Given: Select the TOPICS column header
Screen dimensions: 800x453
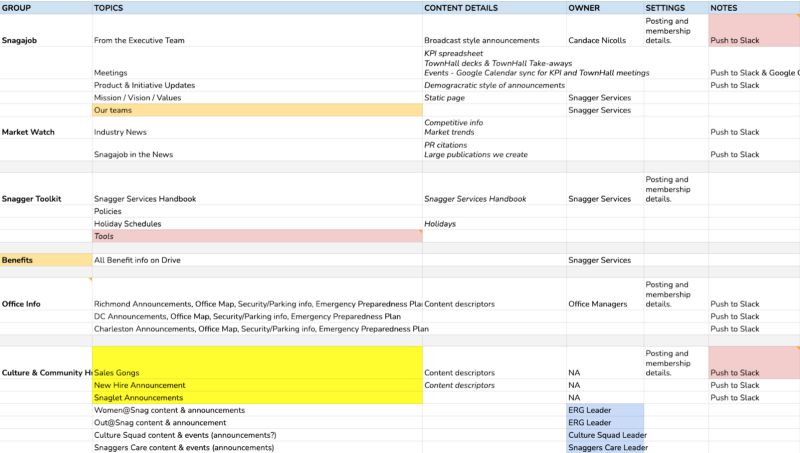Looking at the screenshot, I should [257, 8].
